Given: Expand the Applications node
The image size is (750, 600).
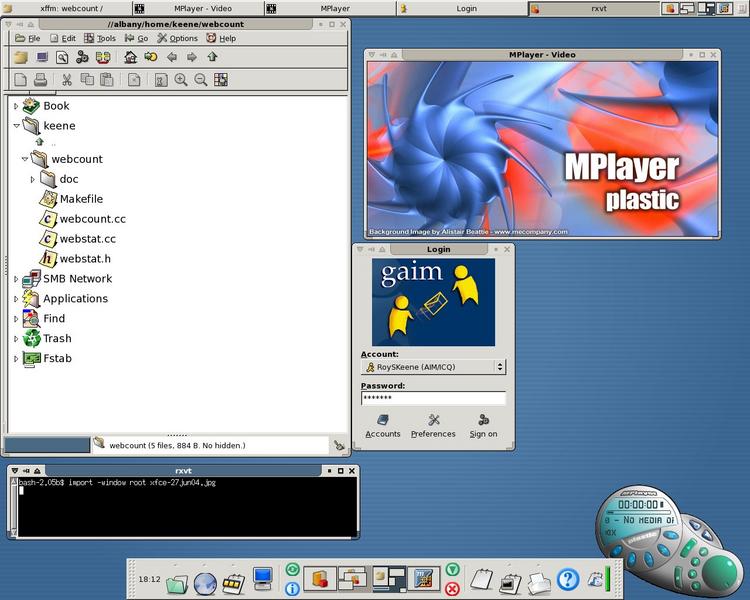Looking at the screenshot, I should (x=16, y=299).
